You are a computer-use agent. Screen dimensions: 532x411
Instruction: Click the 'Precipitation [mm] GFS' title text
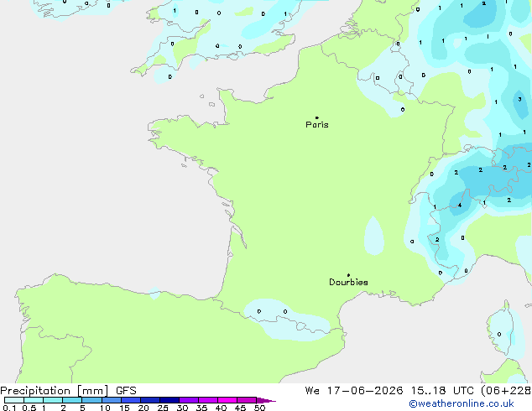pos(68,391)
